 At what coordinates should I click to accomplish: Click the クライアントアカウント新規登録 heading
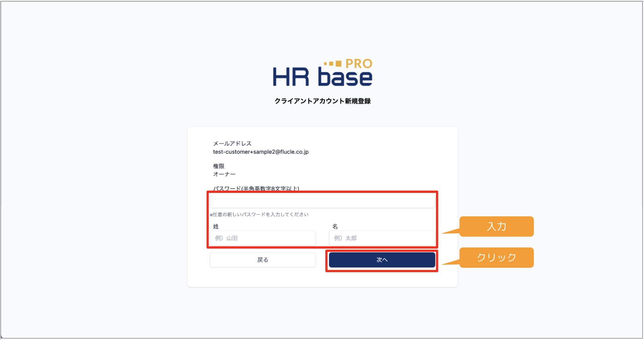click(x=322, y=101)
